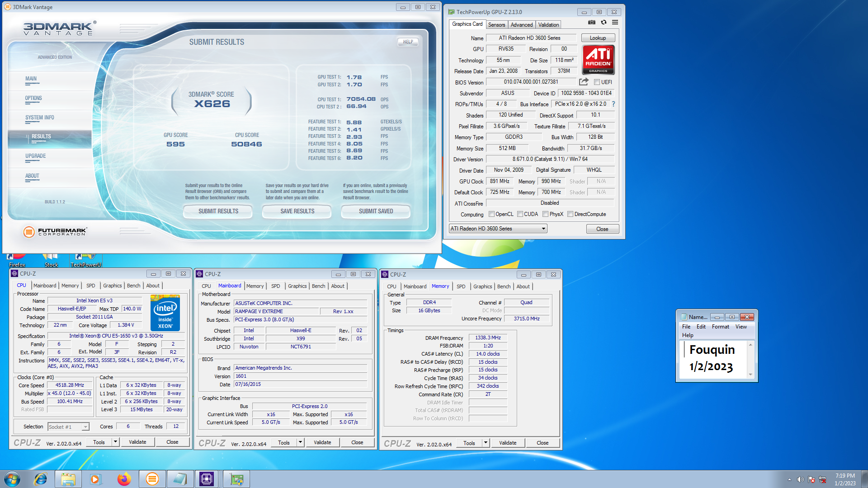868x488 pixels.
Task: Switch to 3DMark Vantage on the taskbar
Action: tap(152, 479)
